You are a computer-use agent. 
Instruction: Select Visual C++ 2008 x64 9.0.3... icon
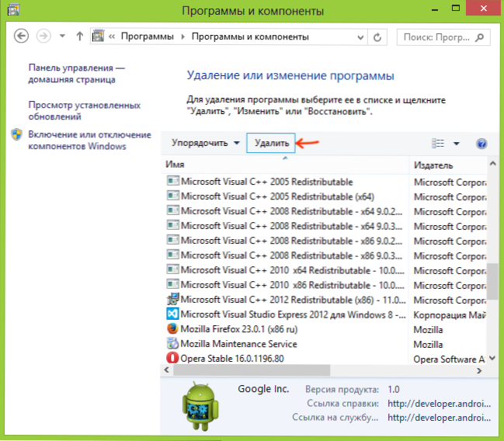pos(173,225)
